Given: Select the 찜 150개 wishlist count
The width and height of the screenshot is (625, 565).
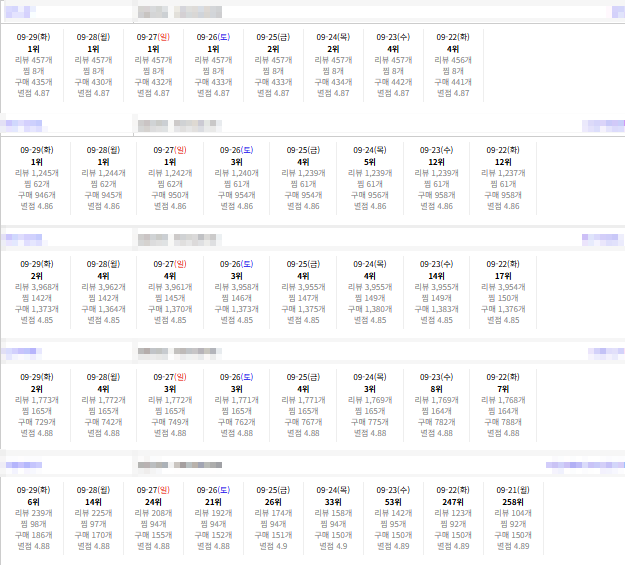Looking at the screenshot, I should [503, 298].
